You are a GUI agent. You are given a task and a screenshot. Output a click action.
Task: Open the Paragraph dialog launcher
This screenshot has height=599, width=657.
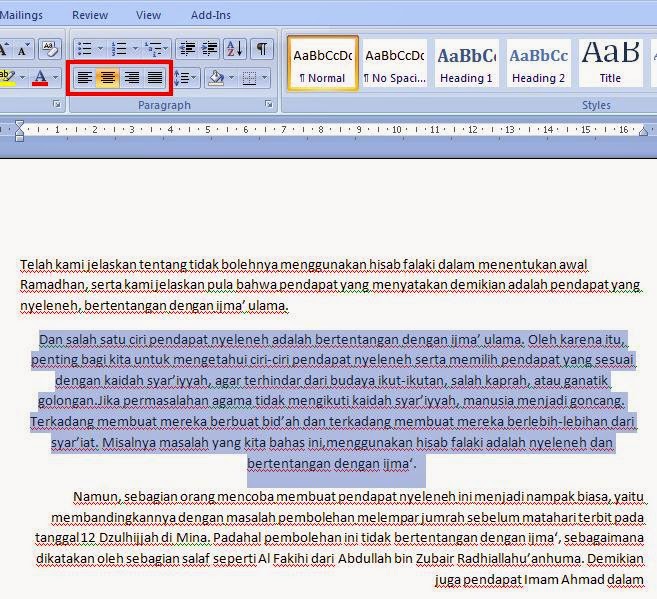click(269, 104)
